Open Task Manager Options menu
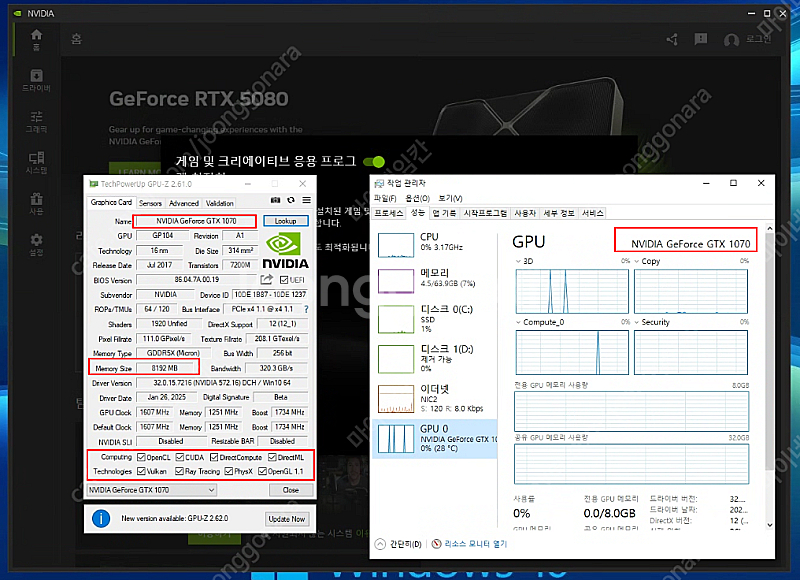 [x=417, y=198]
